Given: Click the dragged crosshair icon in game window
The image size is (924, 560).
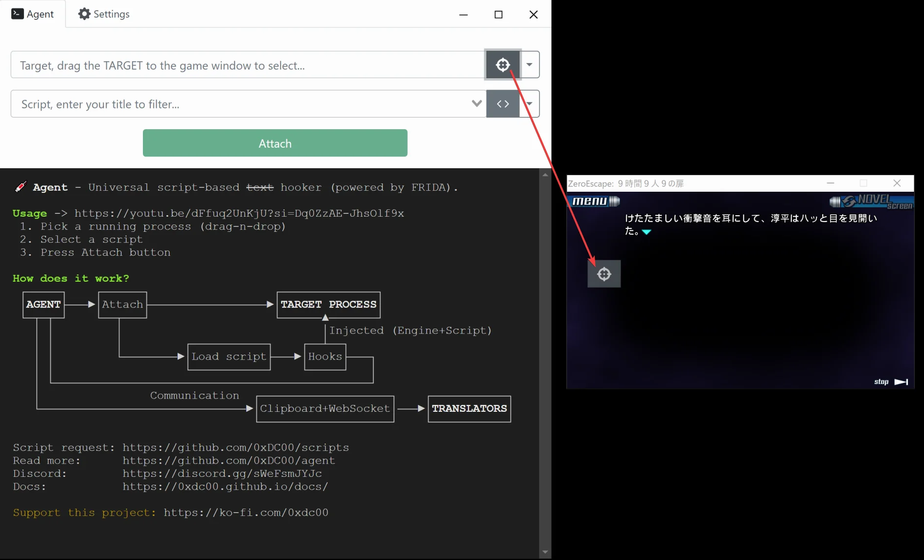Looking at the screenshot, I should tap(604, 274).
